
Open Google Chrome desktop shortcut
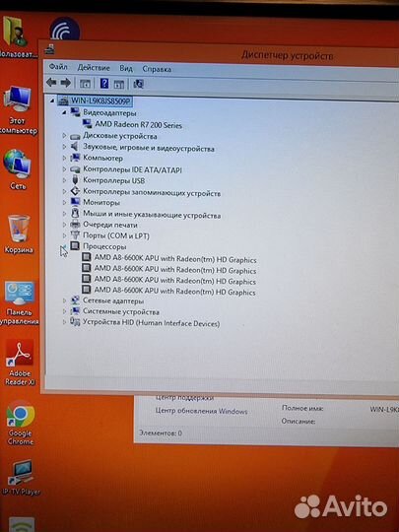21,423
